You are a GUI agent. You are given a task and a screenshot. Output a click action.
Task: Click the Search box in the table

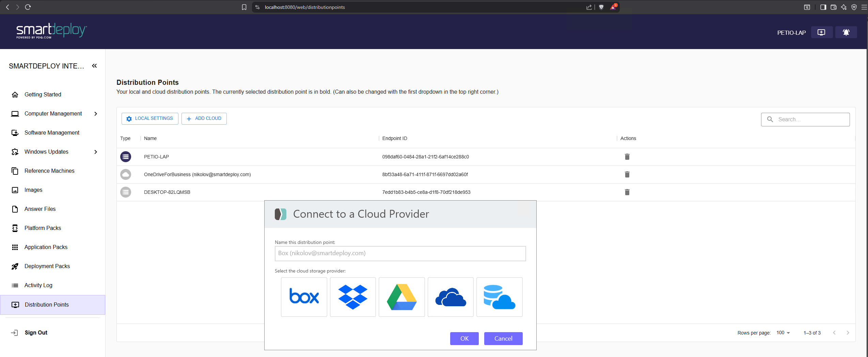pos(810,119)
